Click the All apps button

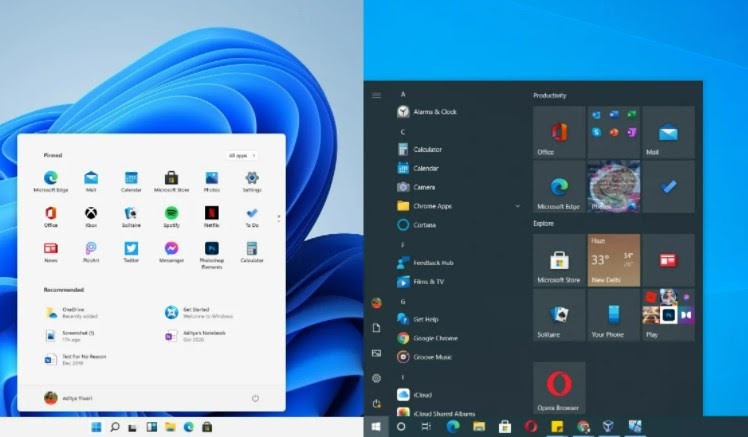(x=242, y=156)
